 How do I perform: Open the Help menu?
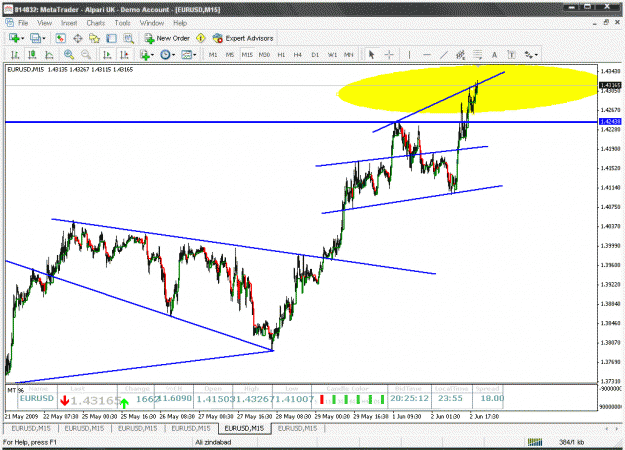coord(180,23)
